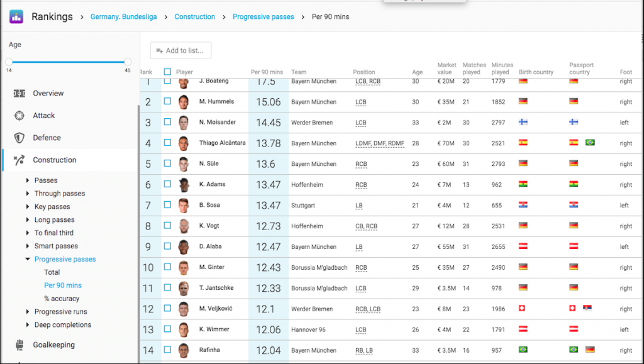
Task: Click the Construction passing icon
Action: tap(19, 160)
